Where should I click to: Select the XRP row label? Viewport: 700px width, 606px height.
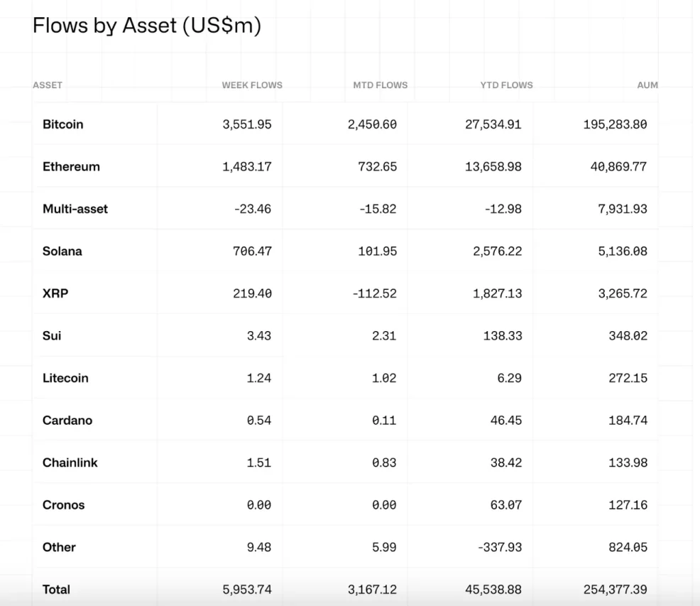(x=55, y=293)
